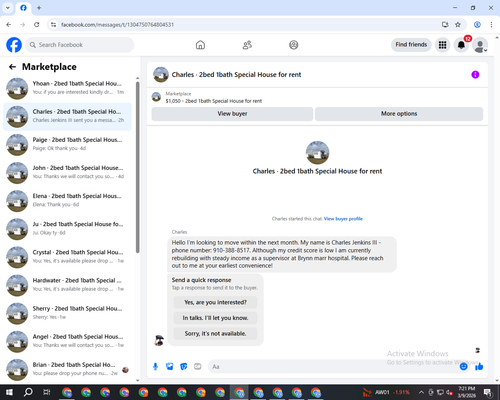Click the back arrow beside Marketplace
500x400 pixels.
pos(12,67)
